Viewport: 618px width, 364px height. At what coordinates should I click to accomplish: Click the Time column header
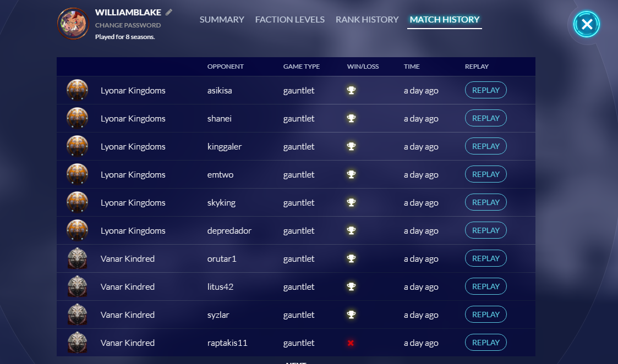[x=412, y=67]
